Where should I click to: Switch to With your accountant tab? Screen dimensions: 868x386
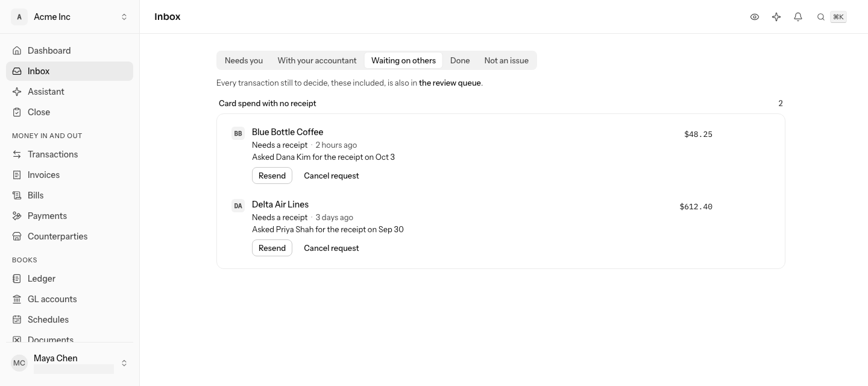(317, 60)
